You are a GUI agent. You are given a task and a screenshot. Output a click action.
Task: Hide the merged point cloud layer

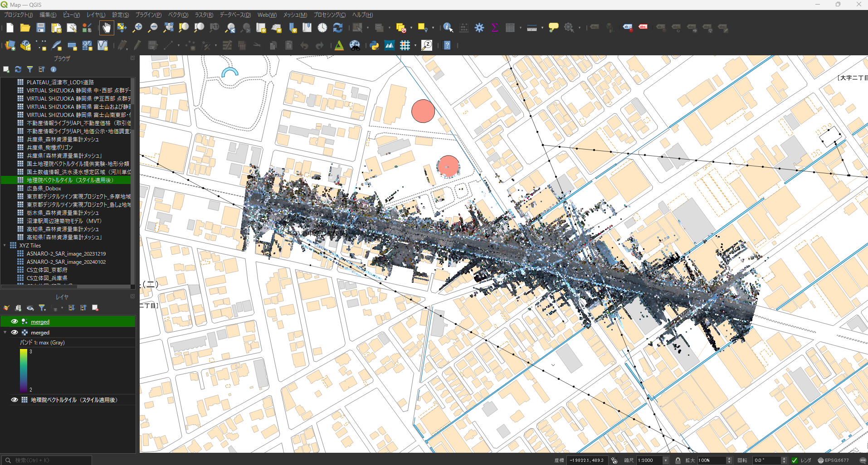(15, 321)
